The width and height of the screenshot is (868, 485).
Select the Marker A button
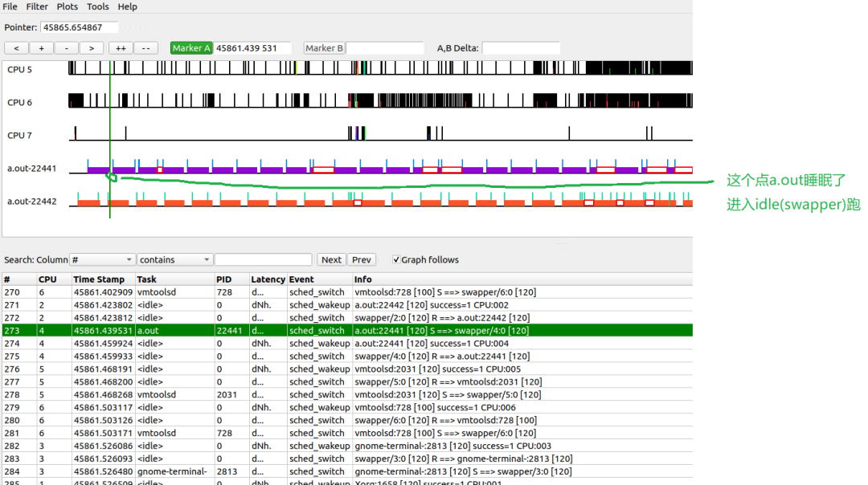[x=191, y=48]
